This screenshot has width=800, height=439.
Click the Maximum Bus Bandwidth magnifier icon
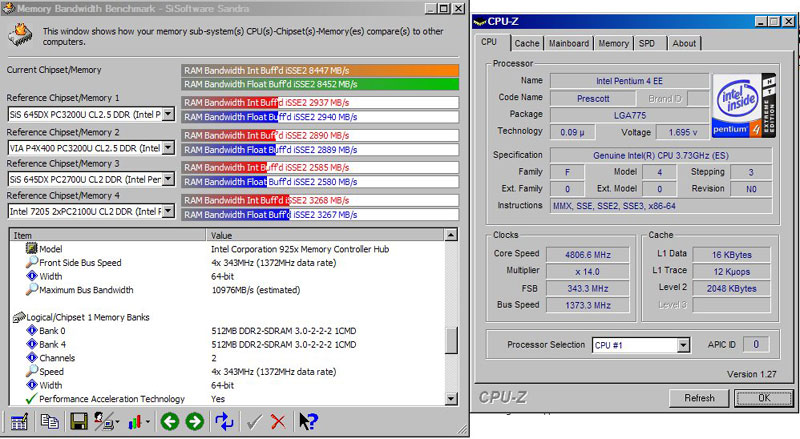coord(32,289)
